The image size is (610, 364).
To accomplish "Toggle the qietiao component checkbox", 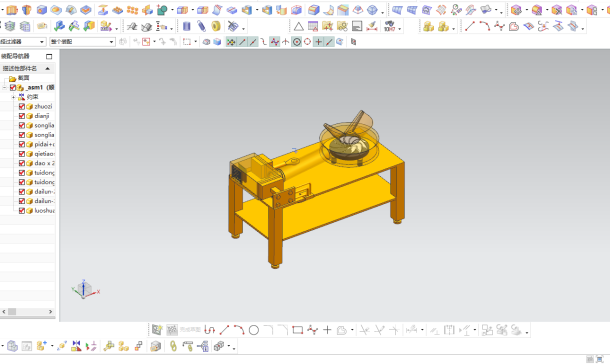I will (x=22, y=154).
